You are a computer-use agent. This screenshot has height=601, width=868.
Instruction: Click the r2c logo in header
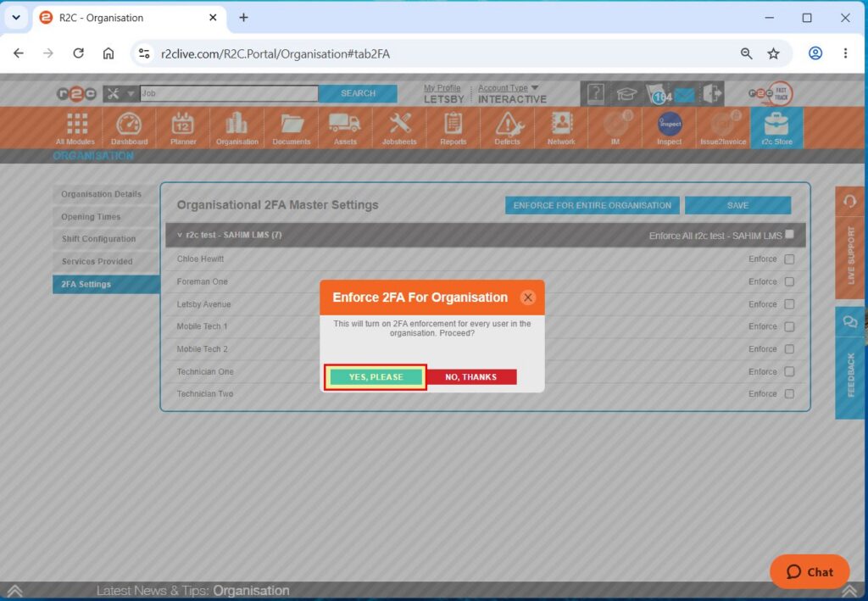(x=76, y=94)
